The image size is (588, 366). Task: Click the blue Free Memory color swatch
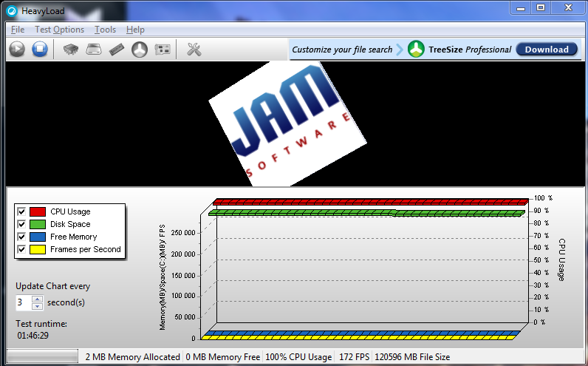click(x=38, y=237)
